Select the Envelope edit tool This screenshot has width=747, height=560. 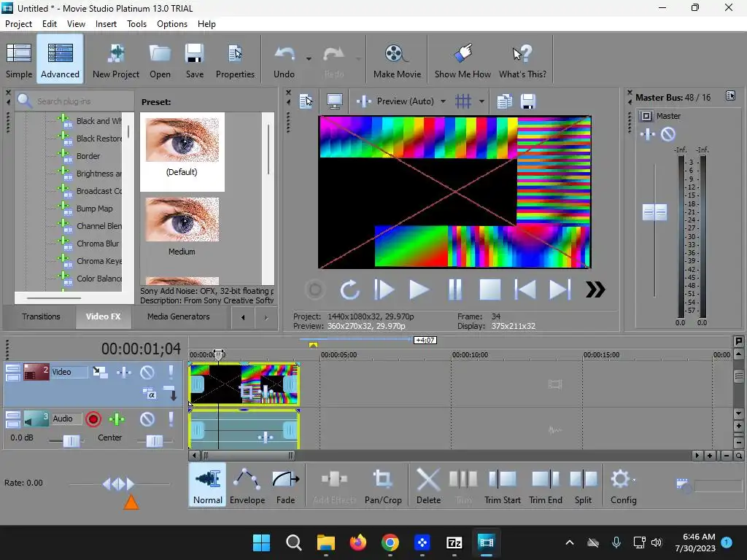pos(247,486)
